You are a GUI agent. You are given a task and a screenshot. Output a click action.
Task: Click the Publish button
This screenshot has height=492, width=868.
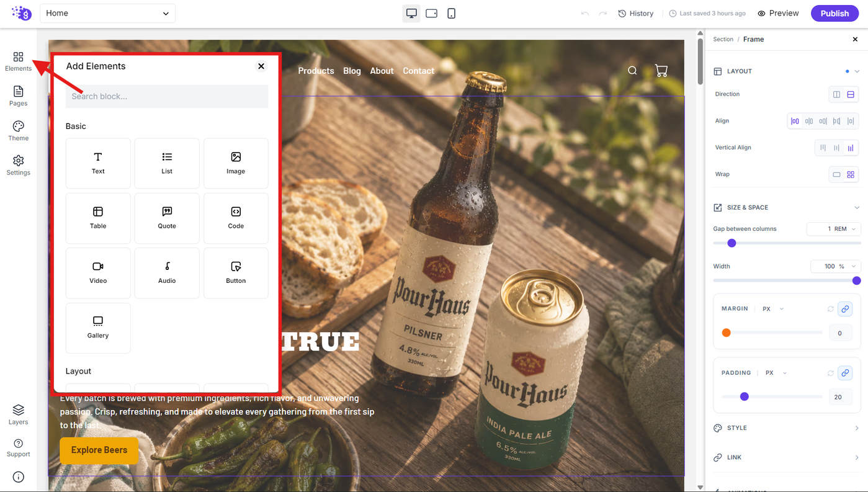tap(834, 13)
